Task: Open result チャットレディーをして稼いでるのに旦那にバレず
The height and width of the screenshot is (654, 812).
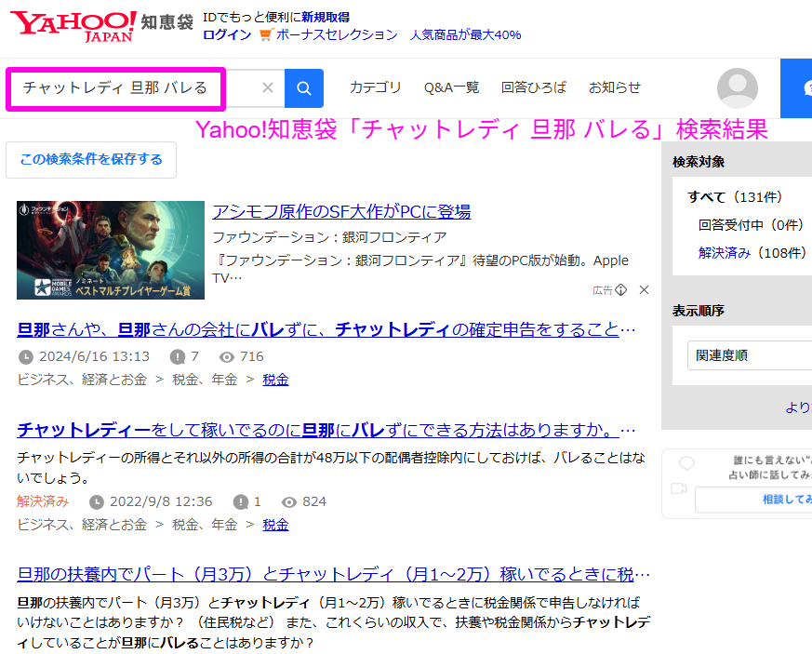Action: [x=326, y=430]
